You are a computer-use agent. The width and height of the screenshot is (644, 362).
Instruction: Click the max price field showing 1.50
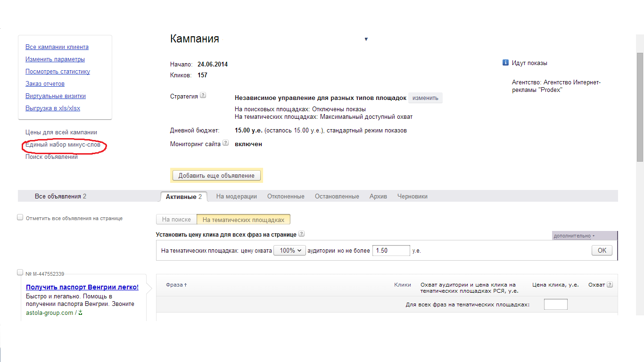(x=391, y=250)
